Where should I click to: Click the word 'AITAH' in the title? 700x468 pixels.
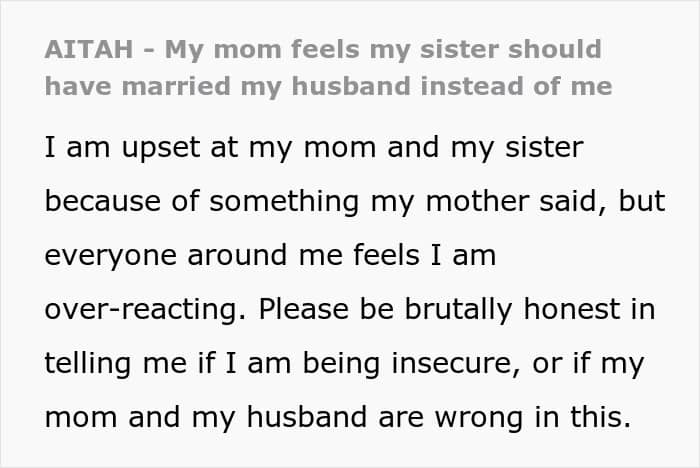point(89,50)
